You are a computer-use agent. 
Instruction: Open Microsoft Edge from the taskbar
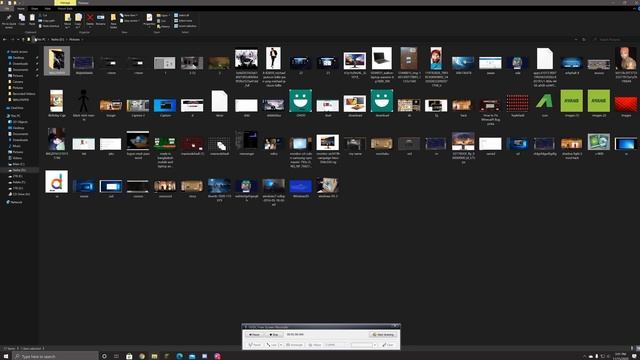click(x=180, y=356)
